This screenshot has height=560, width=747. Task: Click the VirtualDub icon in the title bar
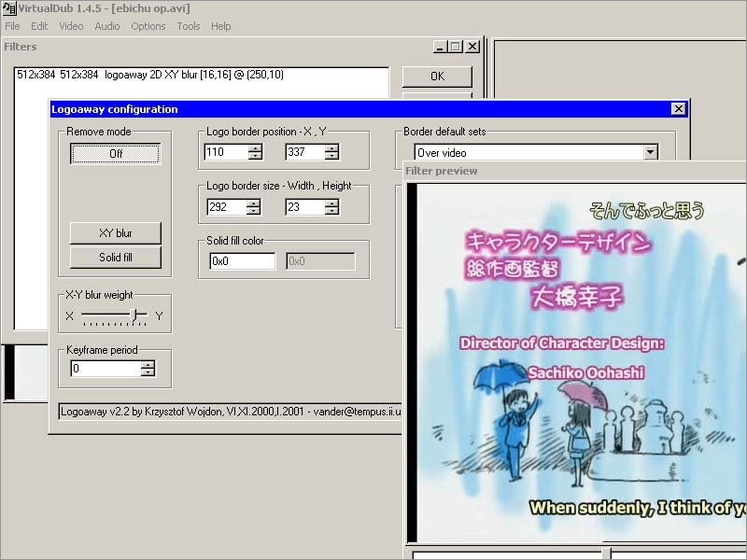click(x=9, y=8)
